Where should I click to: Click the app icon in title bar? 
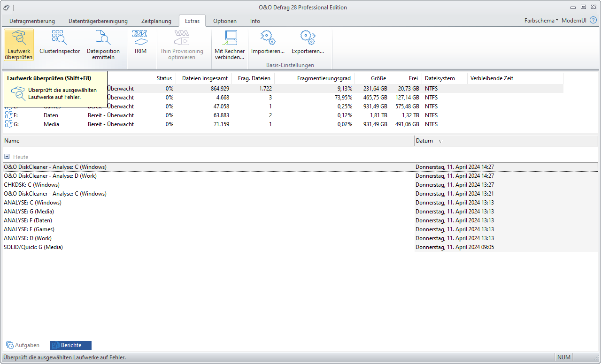pyautogui.click(x=6, y=8)
